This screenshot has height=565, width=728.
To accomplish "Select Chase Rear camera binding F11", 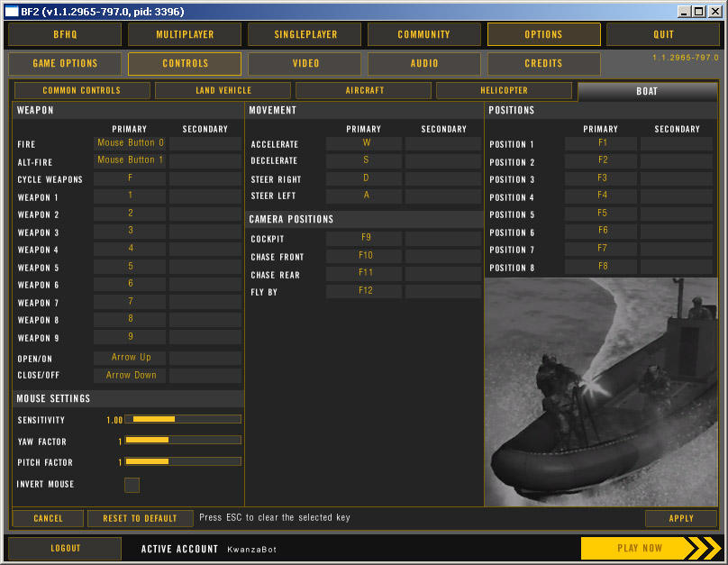I will click(x=364, y=273).
